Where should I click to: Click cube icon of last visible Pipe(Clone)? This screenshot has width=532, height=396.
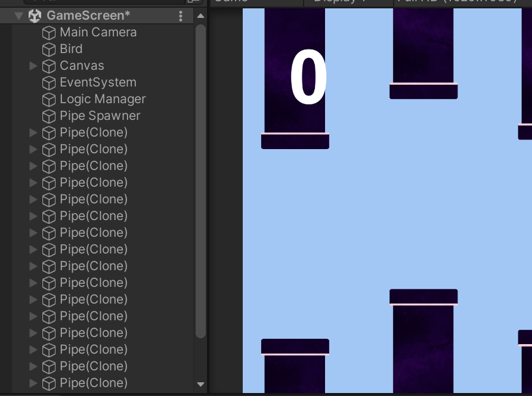pos(49,383)
